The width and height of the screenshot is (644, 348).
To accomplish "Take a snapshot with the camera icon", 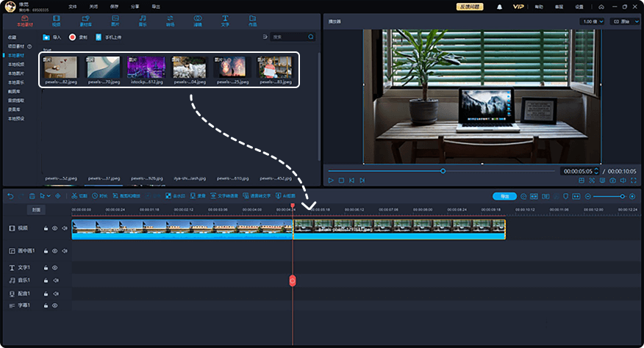I will (612, 180).
